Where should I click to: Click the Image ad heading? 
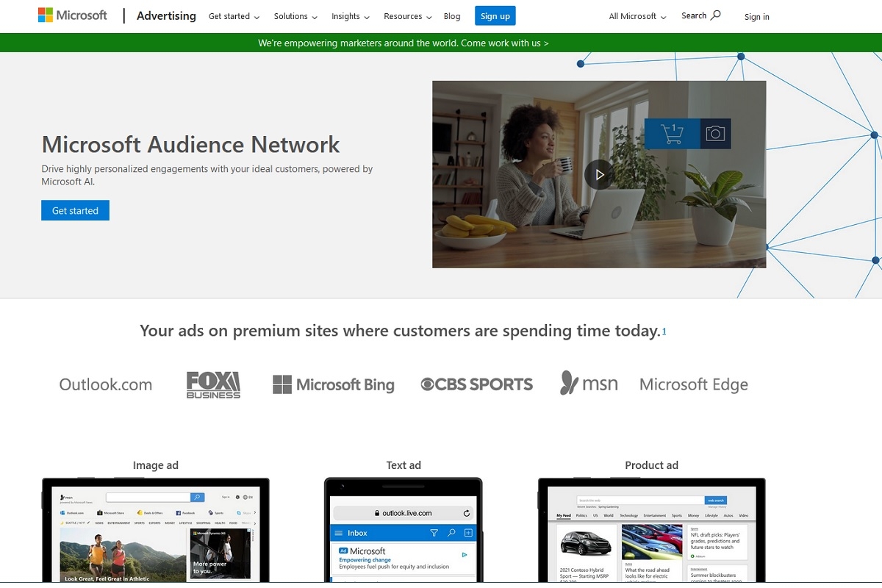click(156, 465)
